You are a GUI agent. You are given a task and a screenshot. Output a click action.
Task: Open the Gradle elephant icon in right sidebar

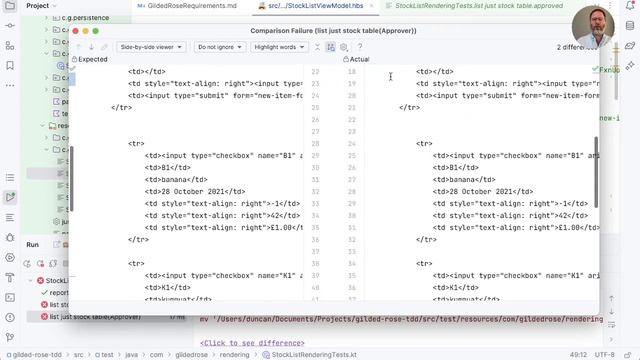point(630,45)
